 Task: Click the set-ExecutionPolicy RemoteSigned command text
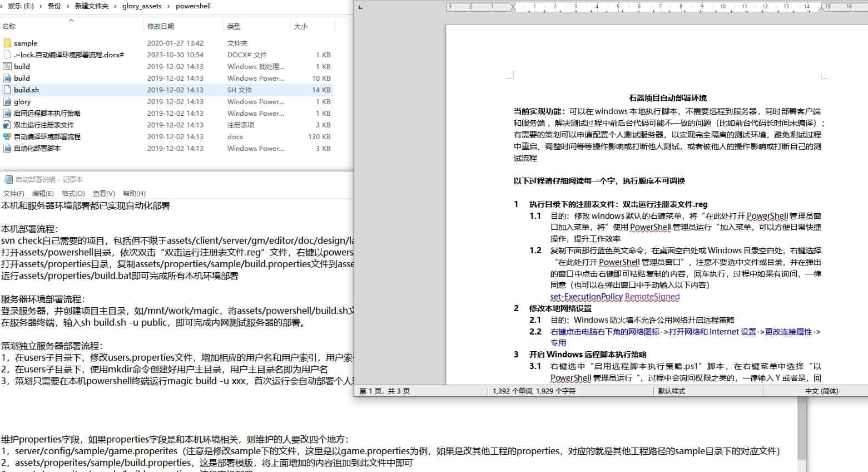pyautogui.click(x=614, y=297)
